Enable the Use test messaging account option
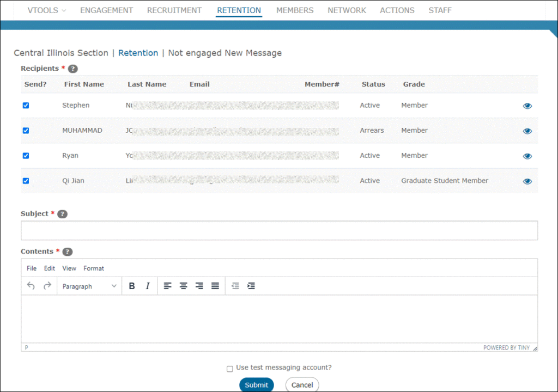Viewport: 558px width, 392px height. coord(230,369)
